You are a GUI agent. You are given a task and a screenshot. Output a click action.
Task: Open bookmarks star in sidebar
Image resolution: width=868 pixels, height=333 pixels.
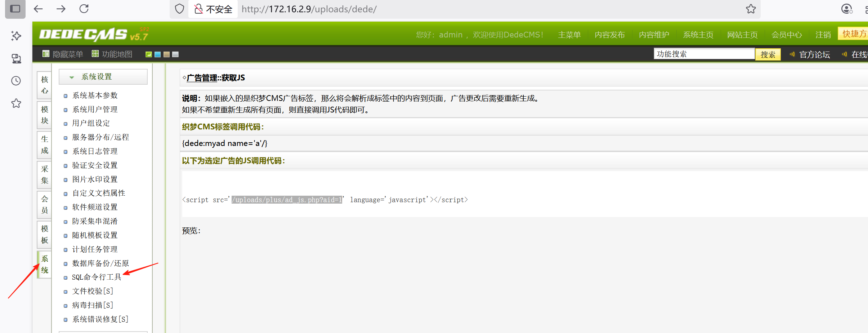click(16, 103)
